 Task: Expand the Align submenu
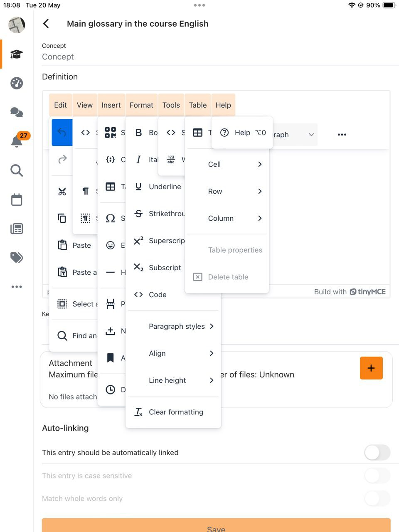173,353
